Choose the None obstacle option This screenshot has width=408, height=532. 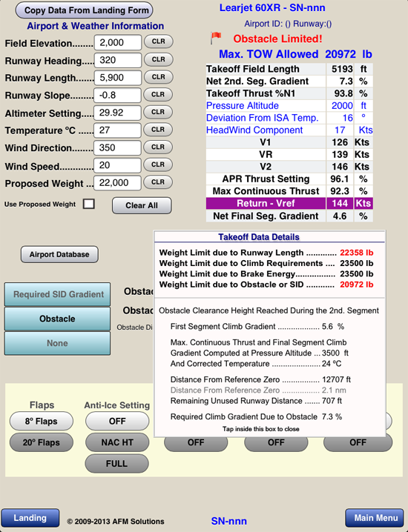[x=57, y=343]
